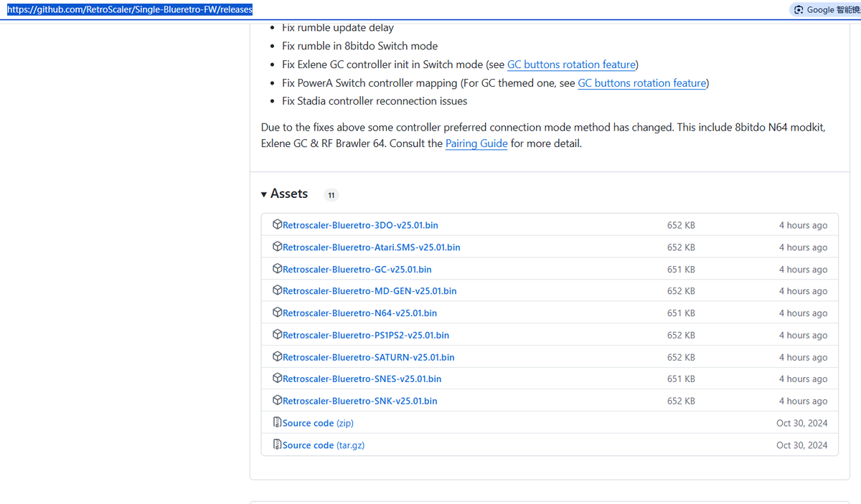Image resolution: width=861 pixels, height=504 pixels.
Task: Click package icon beside PS1PS2 bin file
Action: tap(277, 335)
